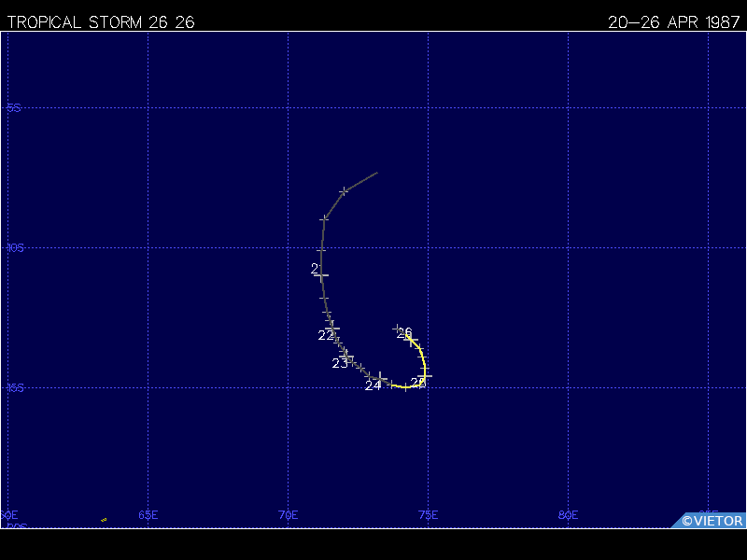Viewport: 747px width, 560px height.
Task: Select the day 26 final marker
Action: point(410,337)
